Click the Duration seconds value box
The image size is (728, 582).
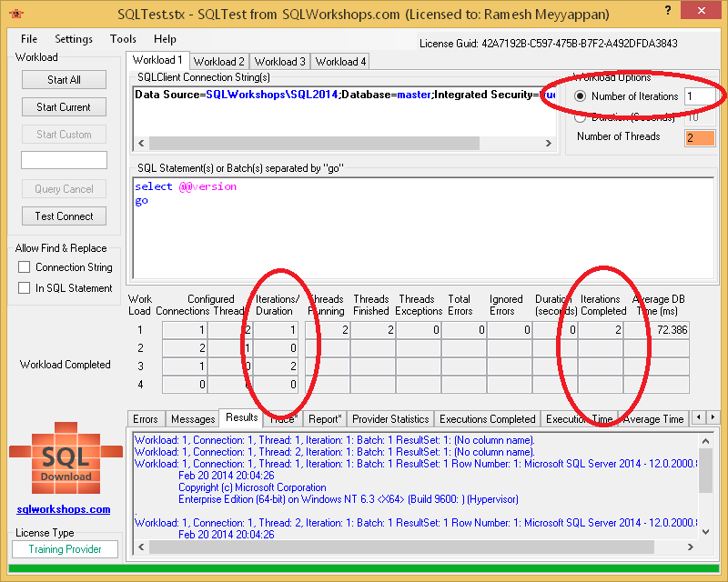[x=700, y=118]
